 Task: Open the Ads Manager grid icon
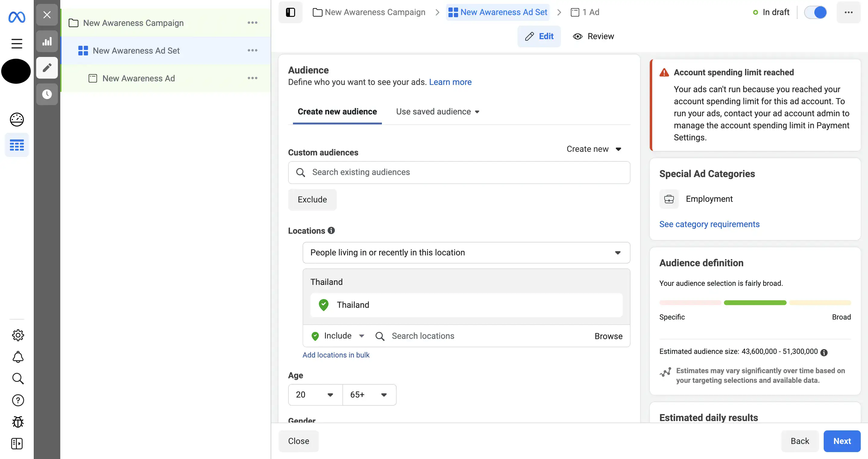coord(17,145)
